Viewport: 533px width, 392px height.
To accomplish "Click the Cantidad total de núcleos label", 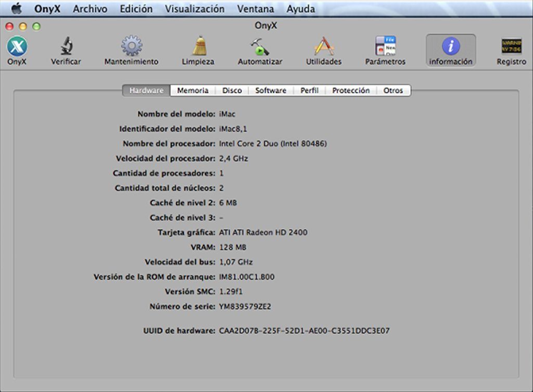I will click(x=165, y=188).
